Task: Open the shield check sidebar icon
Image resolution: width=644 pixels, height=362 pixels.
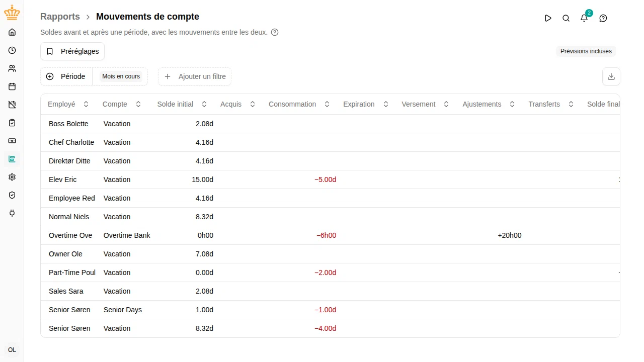Action: tap(12, 195)
